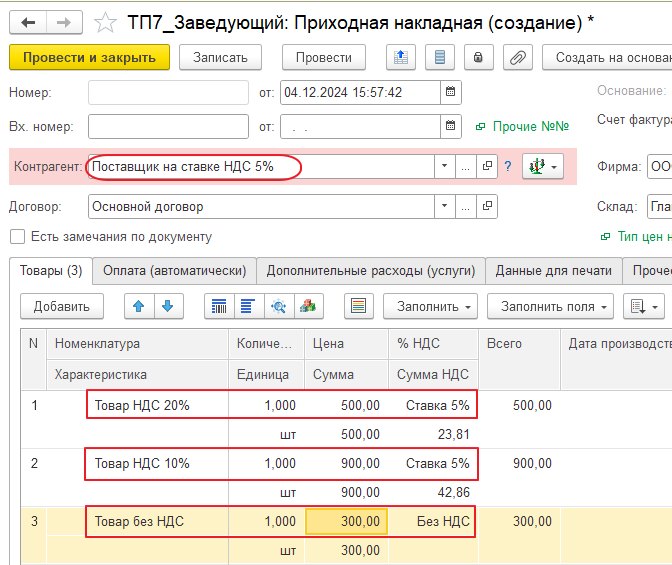Screen dimensions: 672x565
Task: Click the Добавить button in goods table
Action: 62,306
